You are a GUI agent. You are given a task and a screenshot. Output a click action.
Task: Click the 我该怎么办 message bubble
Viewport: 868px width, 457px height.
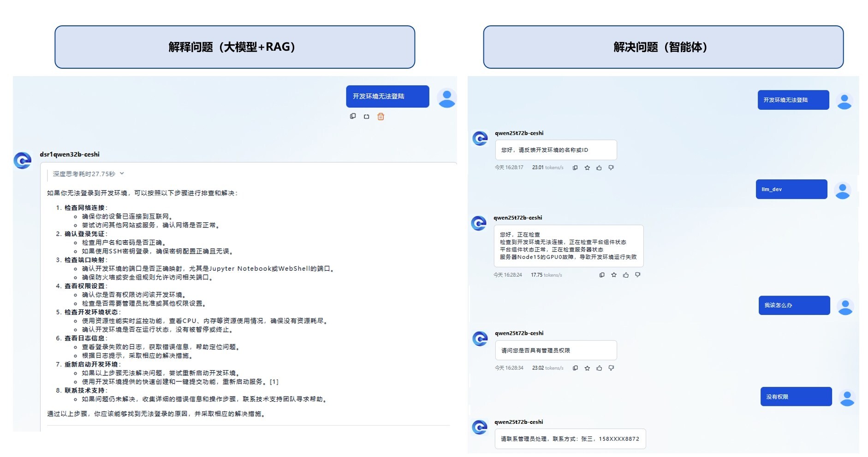(x=794, y=305)
